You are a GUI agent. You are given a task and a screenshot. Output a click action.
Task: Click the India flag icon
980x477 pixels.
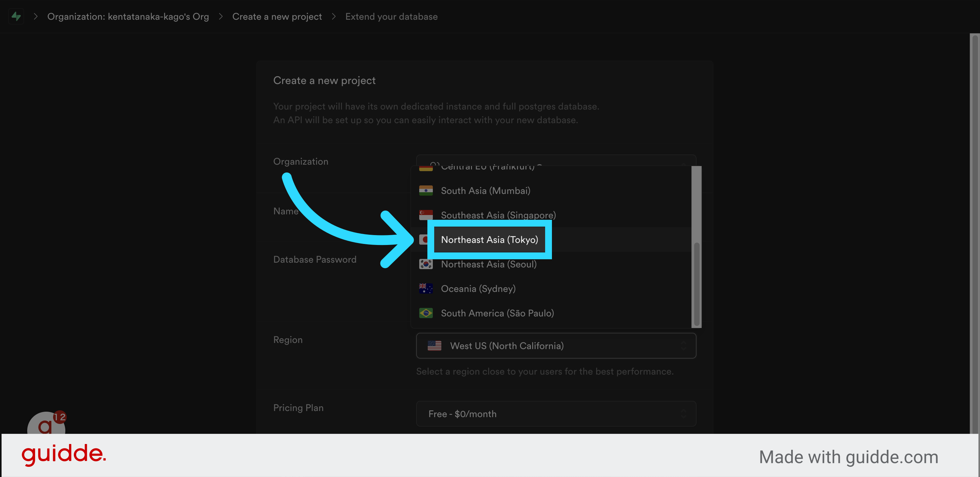[426, 191]
